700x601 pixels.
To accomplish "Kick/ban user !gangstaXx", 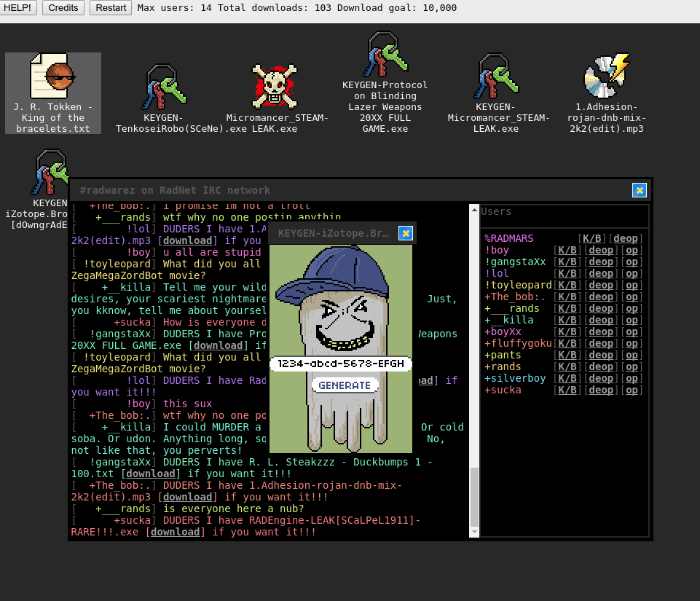I will 567,262.
